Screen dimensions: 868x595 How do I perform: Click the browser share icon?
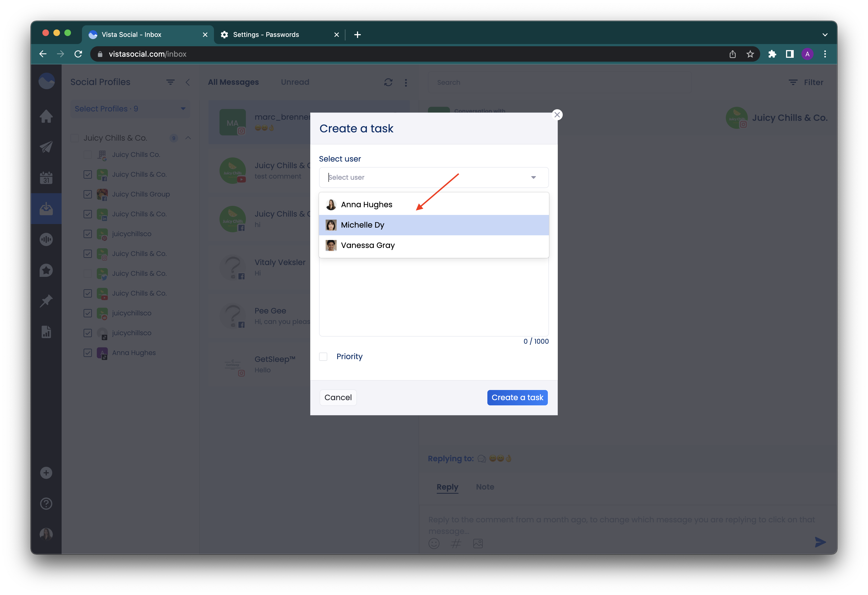click(x=732, y=54)
